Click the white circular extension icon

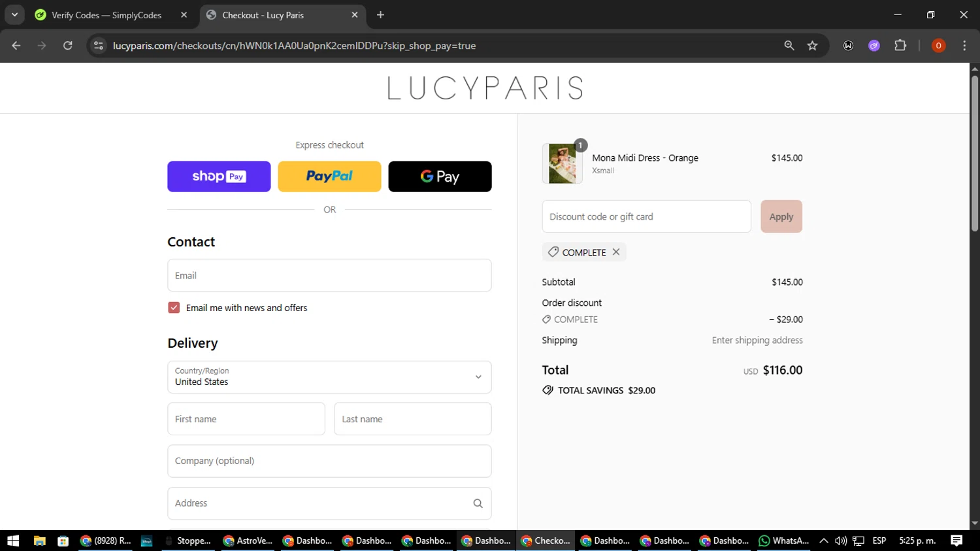coord(848,46)
